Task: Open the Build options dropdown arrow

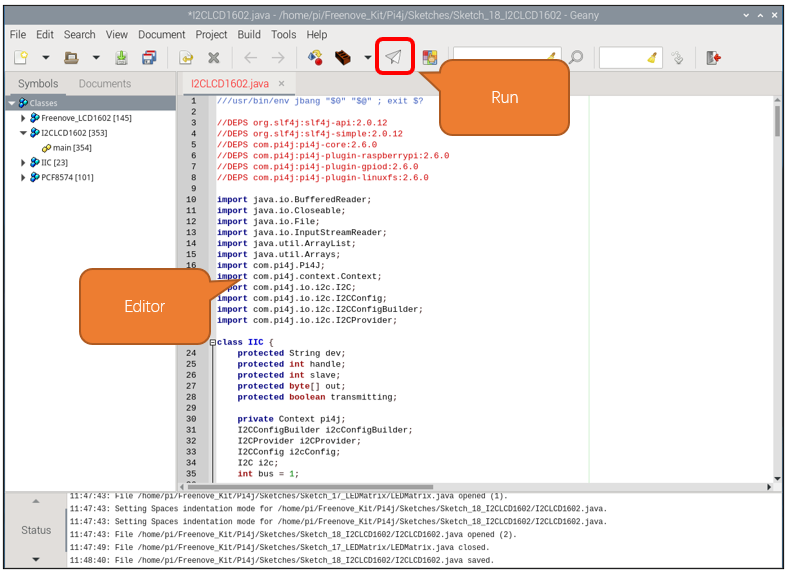Action: 368,57
